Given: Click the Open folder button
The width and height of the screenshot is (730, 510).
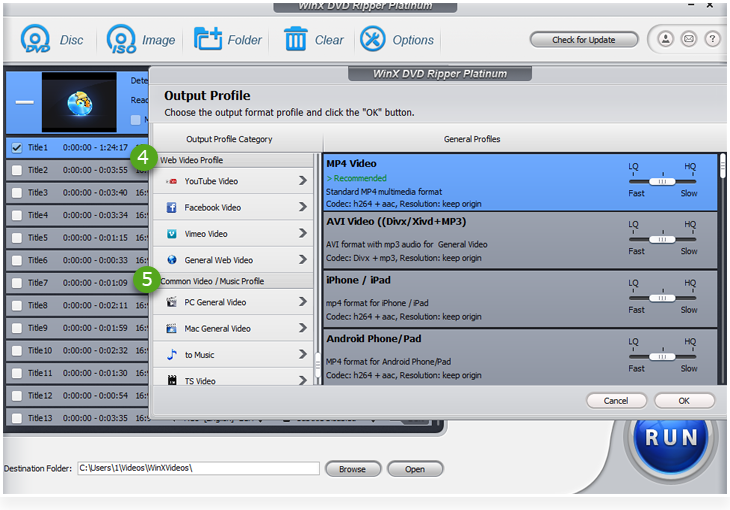Looking at the screenshot, I should click(x=414, y=469).
